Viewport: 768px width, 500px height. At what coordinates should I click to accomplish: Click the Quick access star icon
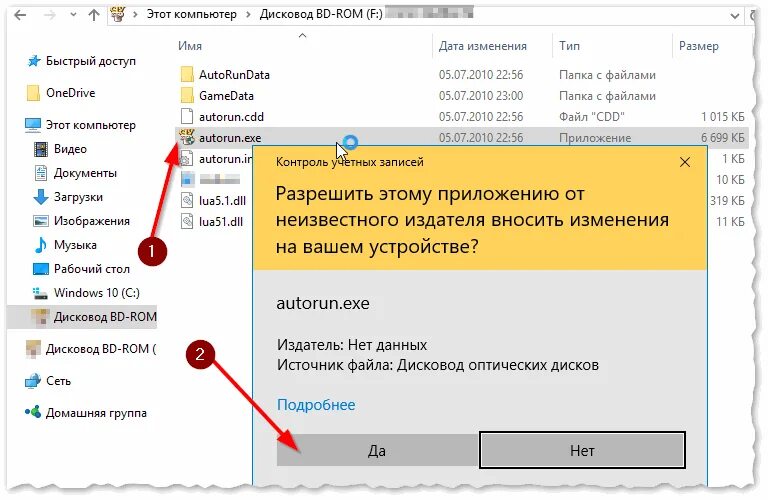point(34,61)
